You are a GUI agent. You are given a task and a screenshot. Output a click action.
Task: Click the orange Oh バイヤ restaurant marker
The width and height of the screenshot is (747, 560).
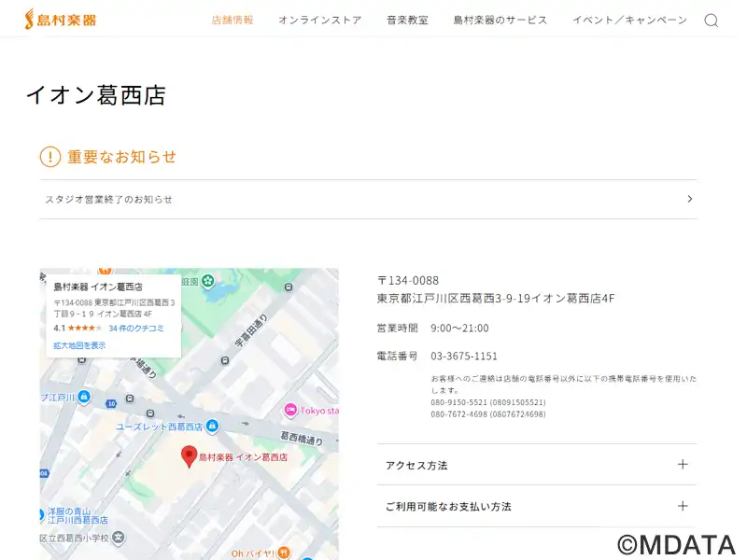pos(283,553)
